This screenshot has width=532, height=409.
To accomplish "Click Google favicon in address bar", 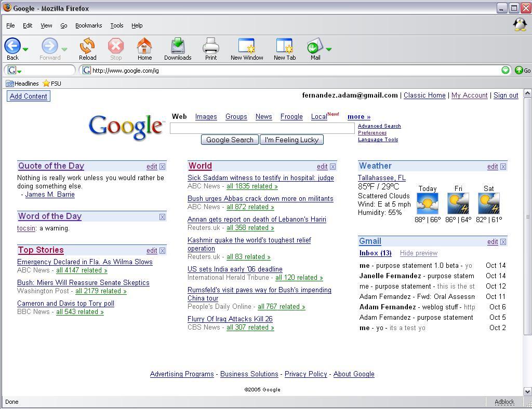I will (87, 70).
